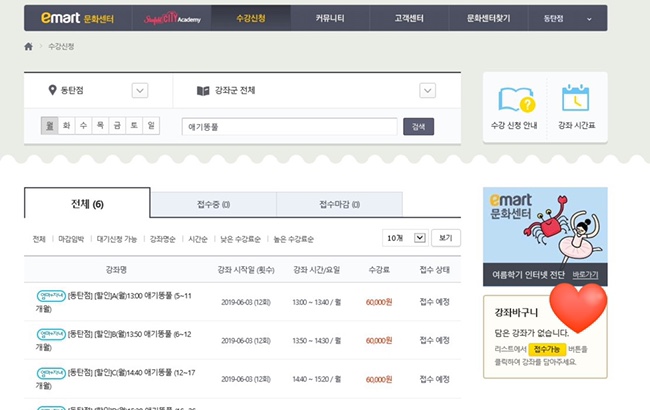The width and height of the screenshot is (650, 410).
Task: Click 수강신청 breadcrumb link
Action: pyautogui.click(x=61, y=46)
